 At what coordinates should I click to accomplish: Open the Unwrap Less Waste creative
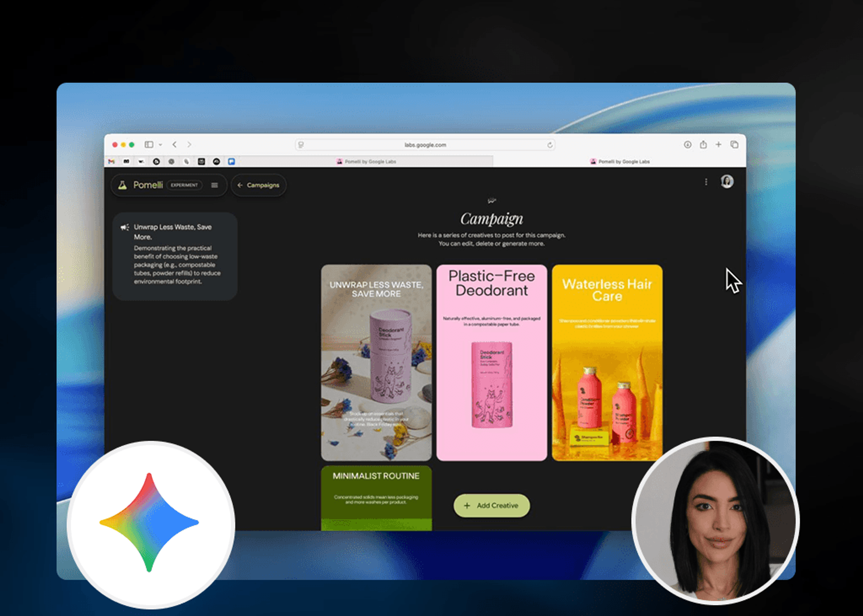pos(376,363)
